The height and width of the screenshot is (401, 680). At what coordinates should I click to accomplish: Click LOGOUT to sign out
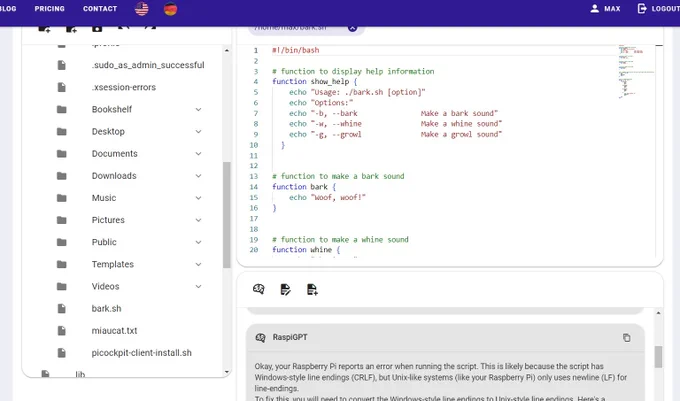pos(658,9)
